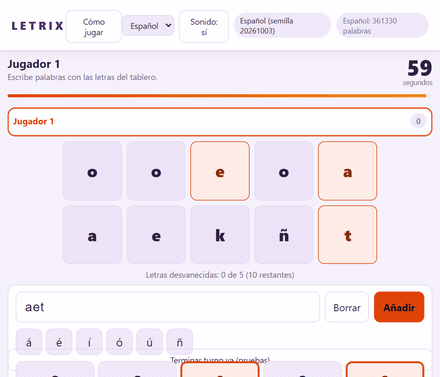The width and height of the screenshot is (440, 377).
Task: Select the o tile next to highlighted a
Action: (284, 171)
